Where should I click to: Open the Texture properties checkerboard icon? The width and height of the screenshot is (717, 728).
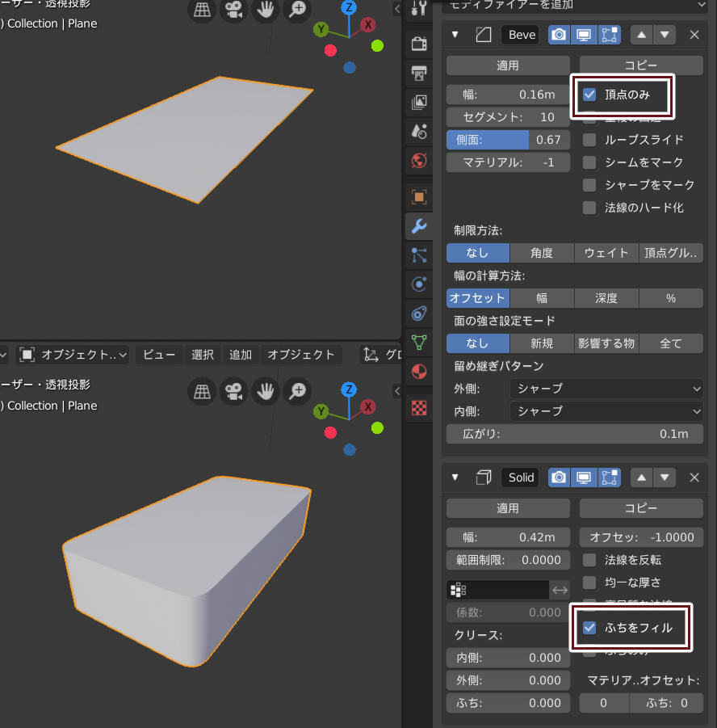pos(419,408)
